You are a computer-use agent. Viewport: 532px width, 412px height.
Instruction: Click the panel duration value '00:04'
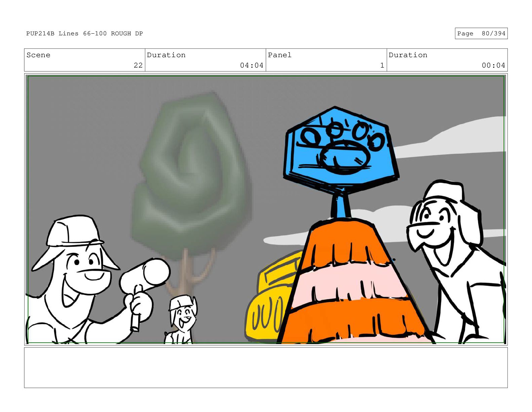[x=493, y=65]
